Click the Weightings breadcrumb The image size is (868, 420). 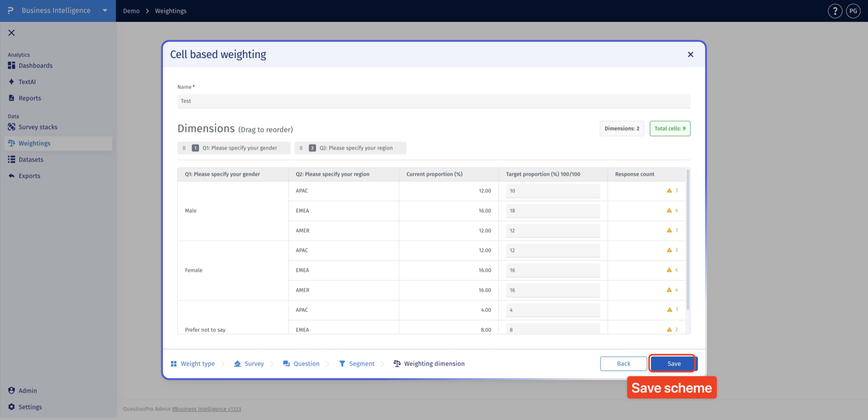click(171, 11)
